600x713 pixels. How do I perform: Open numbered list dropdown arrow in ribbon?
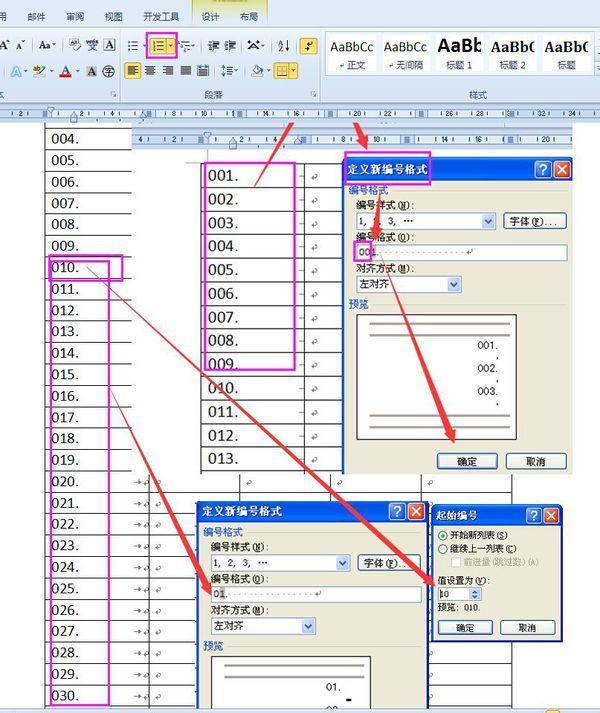[x=171, y=46]
